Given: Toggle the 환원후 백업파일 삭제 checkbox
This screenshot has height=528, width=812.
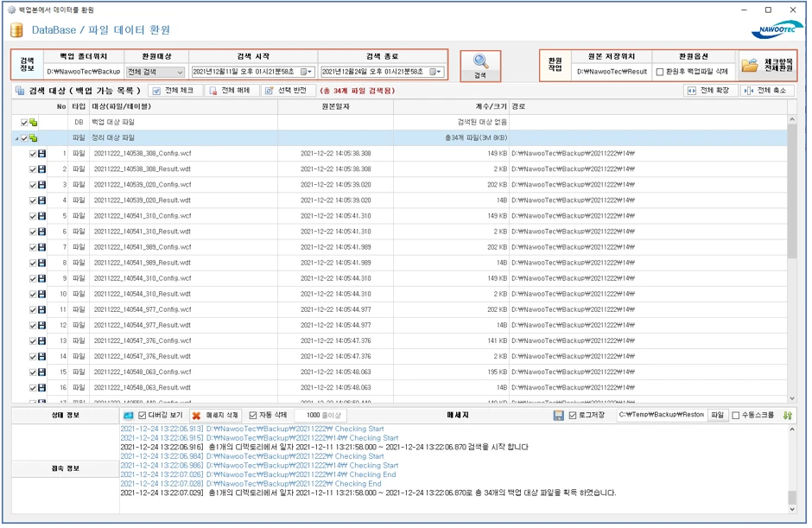Looking at the screenshot, I should point(660,72).
